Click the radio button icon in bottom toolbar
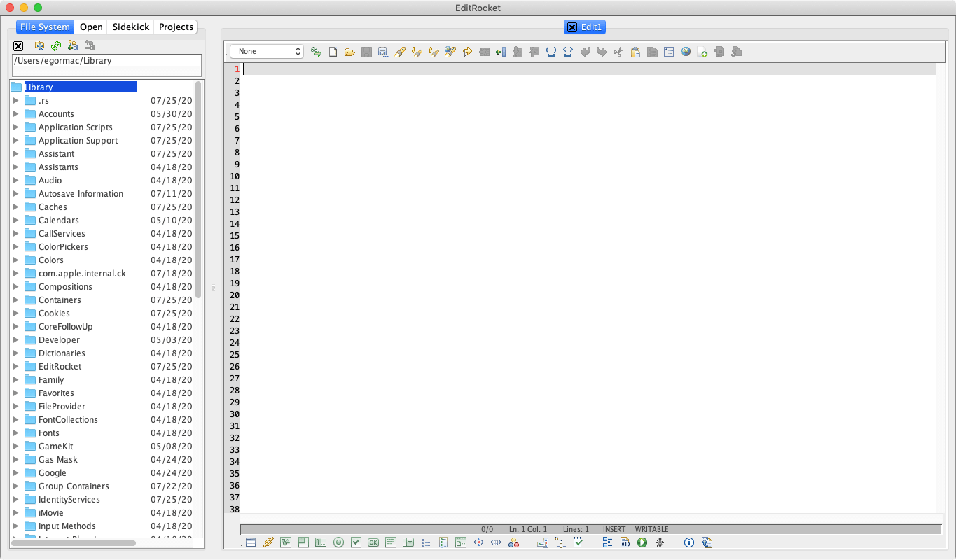Image resolution: width=956 pixels, height=560 pixels. click(x=339, y=542)
